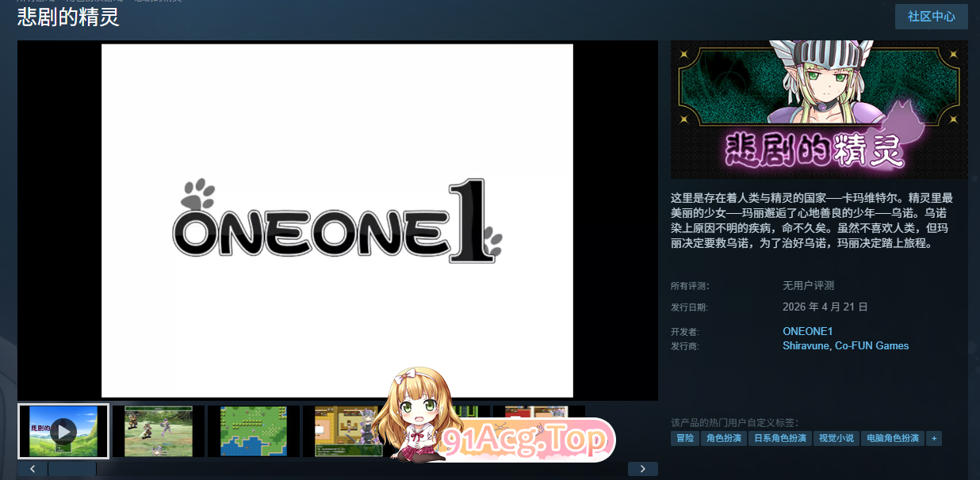Select the battle scene screenshot thumbnail
980x480 pixels.
click(x=159, y=431)
